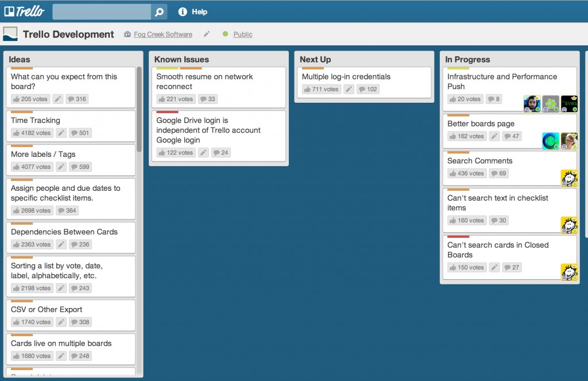Click pencil icon on Better boards page card
Viewport: 588px width, 381px height.
tap(494, 136)
